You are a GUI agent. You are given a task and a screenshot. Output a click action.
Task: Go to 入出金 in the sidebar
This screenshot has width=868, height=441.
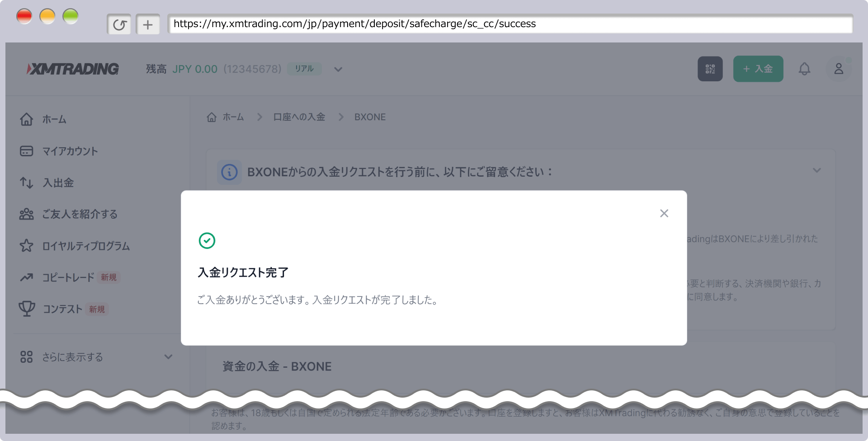(58, 183)
